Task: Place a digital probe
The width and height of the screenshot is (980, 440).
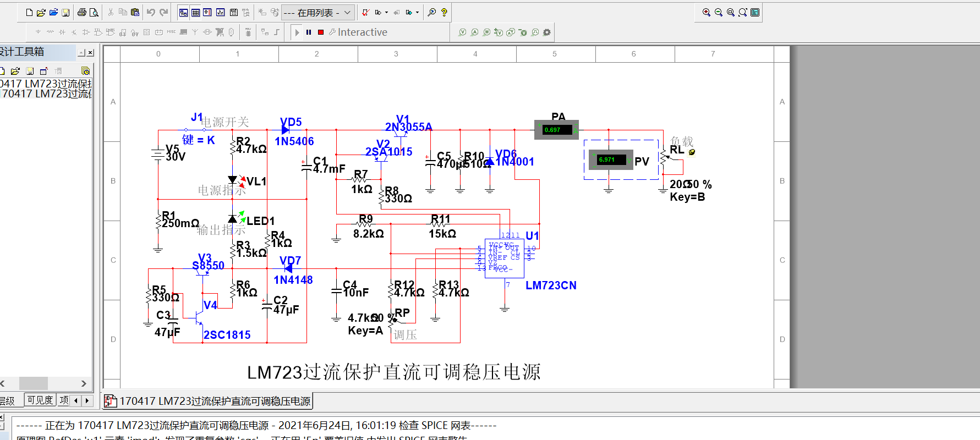Action: pos(535,32)
